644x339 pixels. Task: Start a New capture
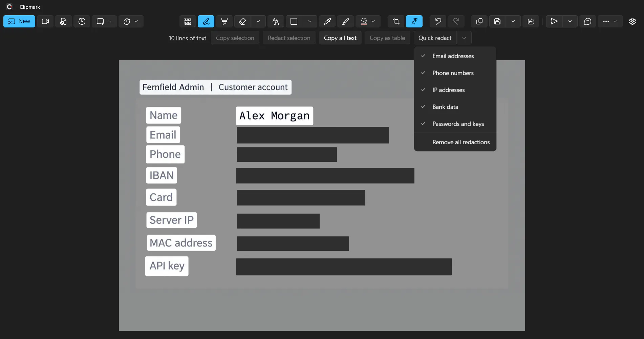tap(19, 21)
